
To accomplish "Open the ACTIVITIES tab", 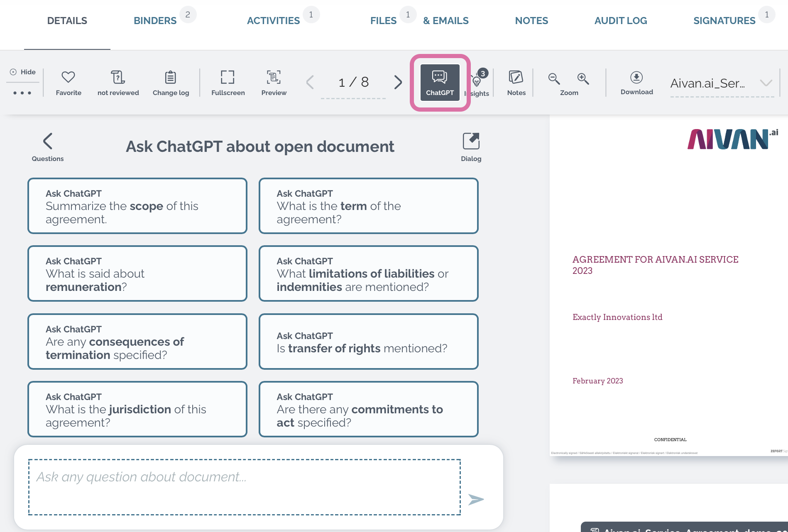I will (273, 21).
